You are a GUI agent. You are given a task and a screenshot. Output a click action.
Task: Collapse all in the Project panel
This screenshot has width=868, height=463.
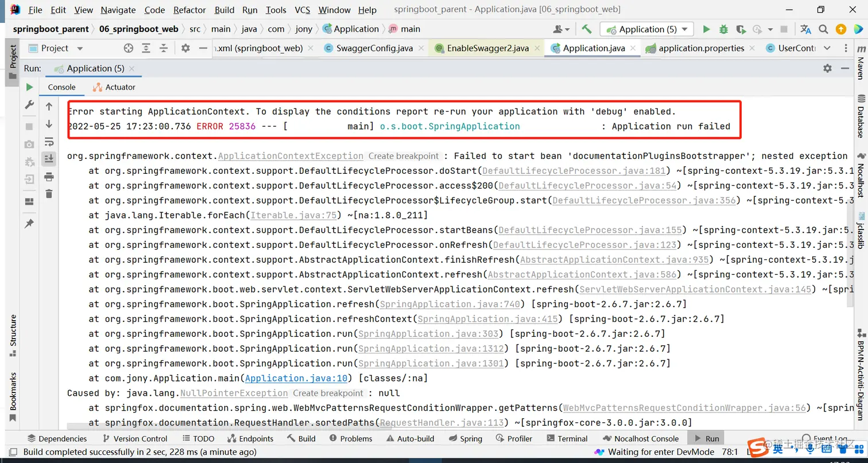(x=164, y=48)
